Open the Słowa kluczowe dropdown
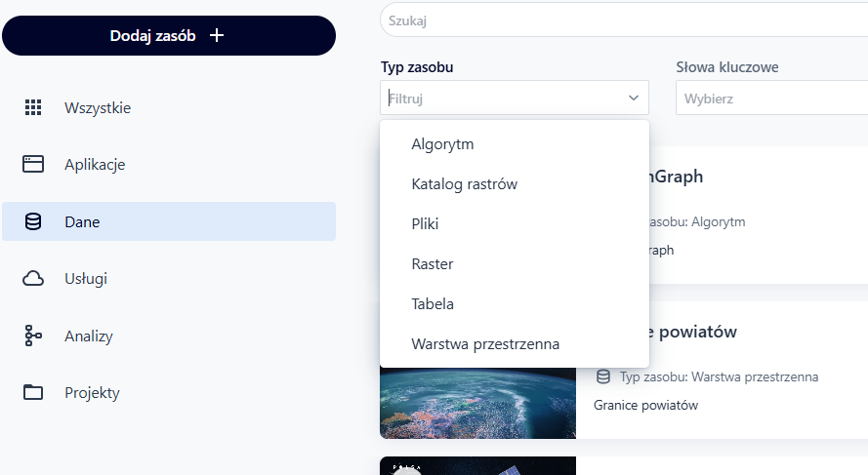The image size is (868, 475). tap(771, 98)
